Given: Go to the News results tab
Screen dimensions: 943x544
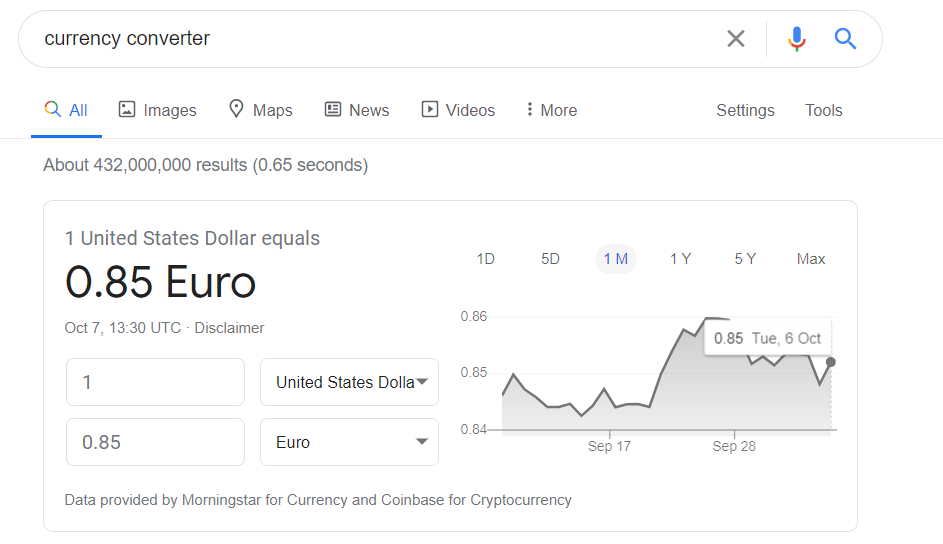Looking at the screenshot, I should [x=357, y=110].
